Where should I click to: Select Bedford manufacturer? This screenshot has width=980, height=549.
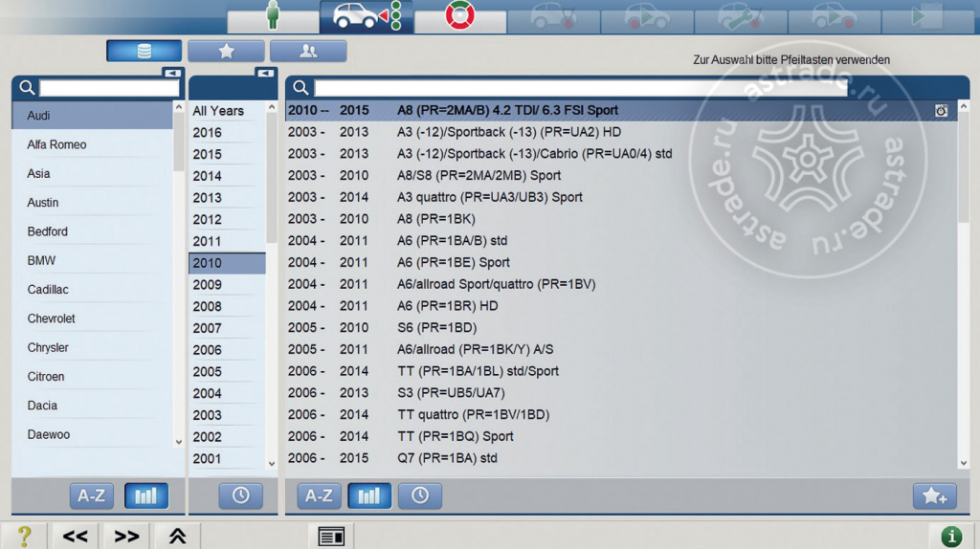tap(92, 231)
